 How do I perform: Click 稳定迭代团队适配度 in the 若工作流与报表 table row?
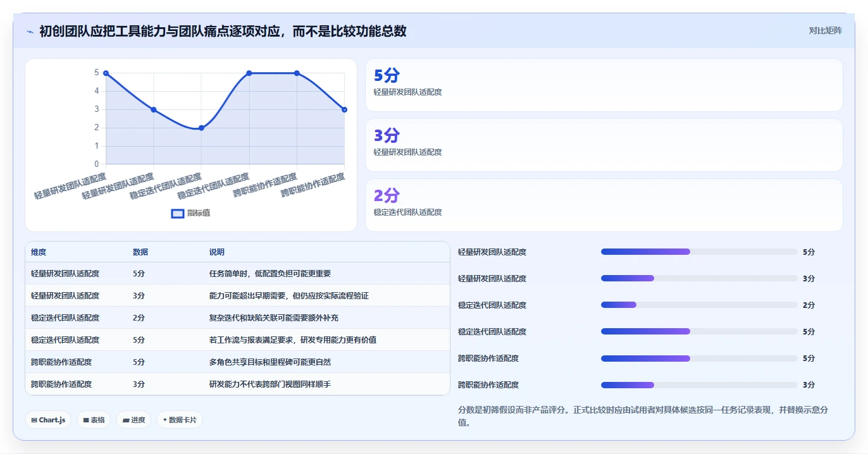point(65,340)
